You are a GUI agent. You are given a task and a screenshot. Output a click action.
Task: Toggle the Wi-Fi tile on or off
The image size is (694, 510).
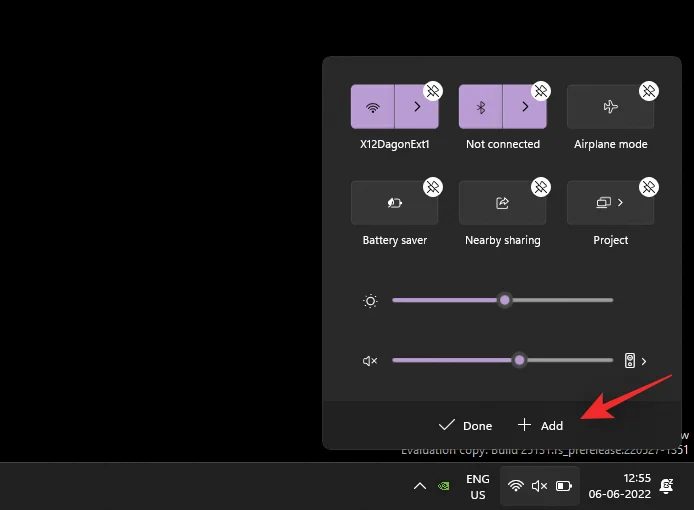(373, 107)
